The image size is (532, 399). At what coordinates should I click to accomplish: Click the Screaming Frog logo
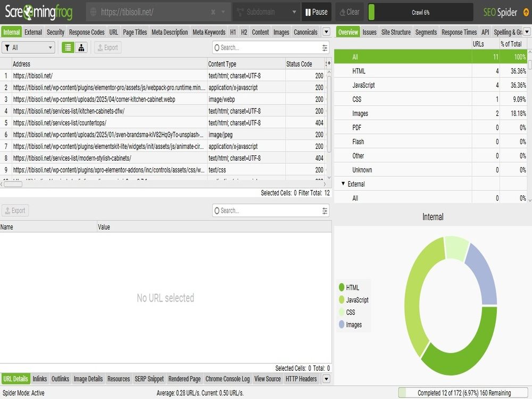coord(39,12)
